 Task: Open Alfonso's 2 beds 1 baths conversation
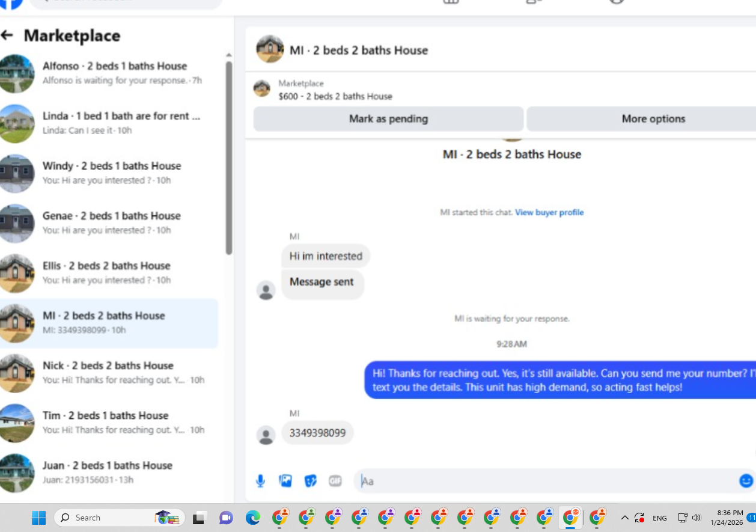109,73
